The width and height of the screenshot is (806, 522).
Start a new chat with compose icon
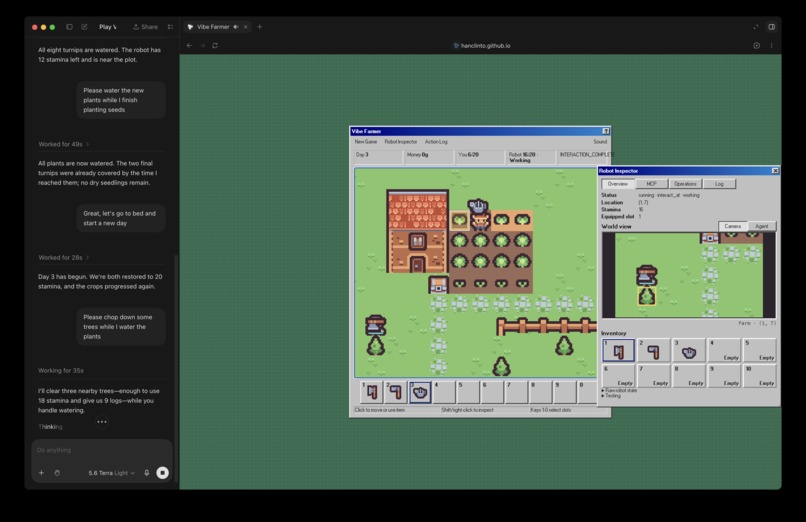click(x=84, y=27)
